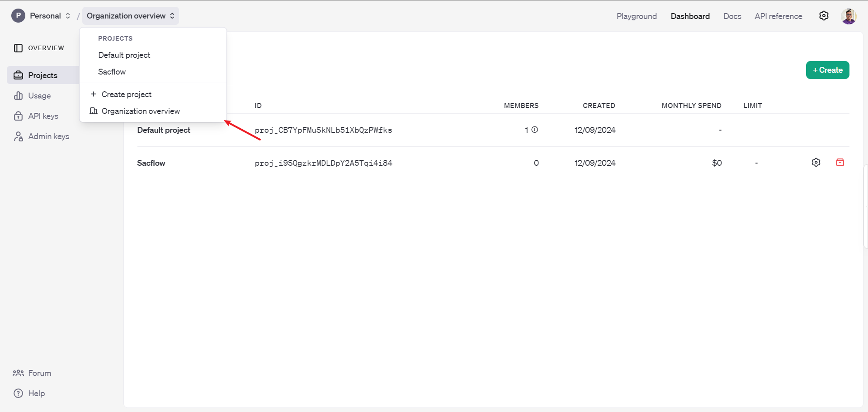Open settings gear in top navigation
Image resolution: width=868 pixels, height=412 pixels.
tap(824, 16)
